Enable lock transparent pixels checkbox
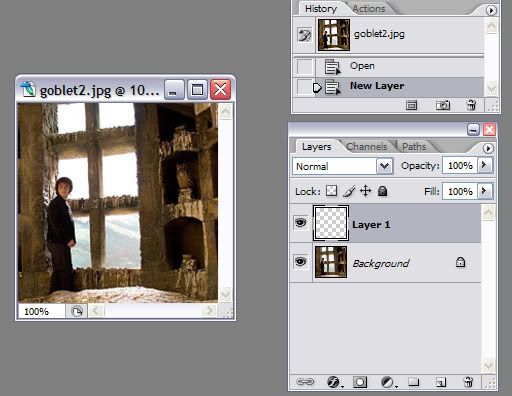This screenshot has width=512, height=396. point(331,191)
